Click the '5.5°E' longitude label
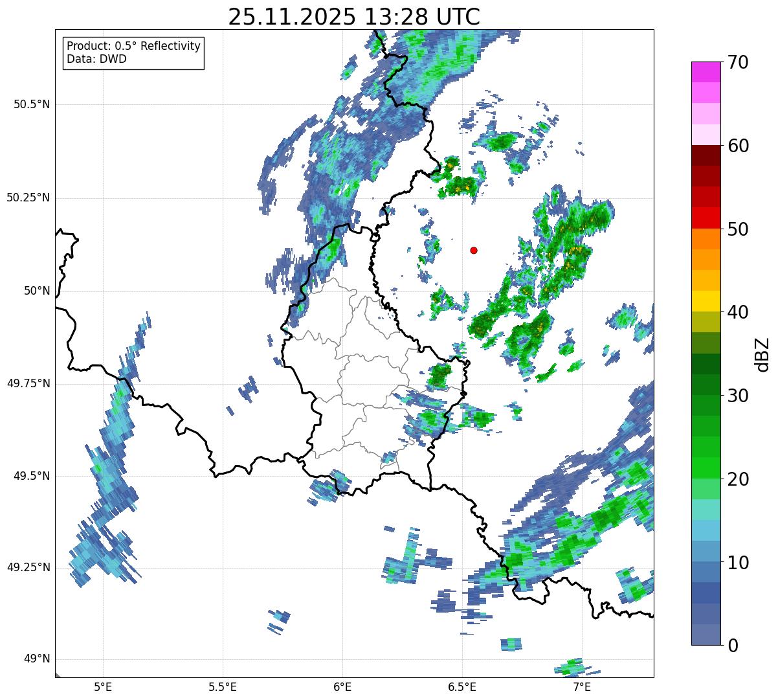Screen dimensions: 778x700 (223, 687)
